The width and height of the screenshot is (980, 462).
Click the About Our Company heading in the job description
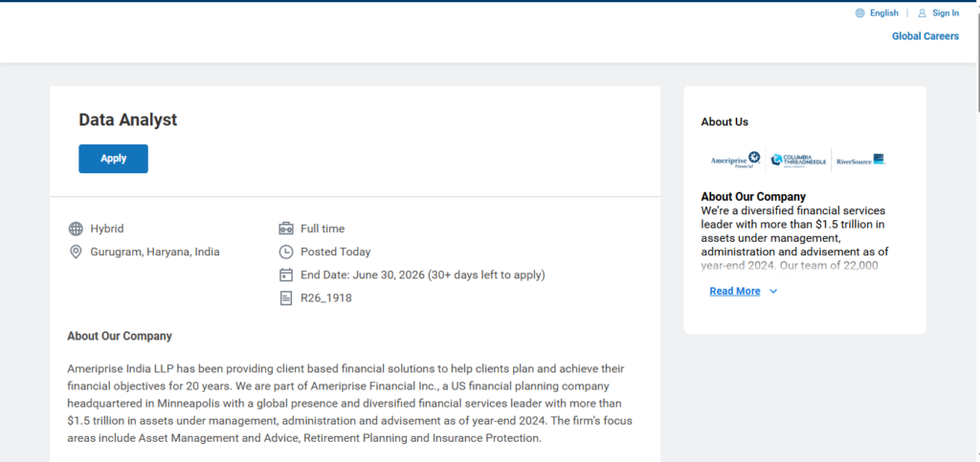tap(120, 336)
